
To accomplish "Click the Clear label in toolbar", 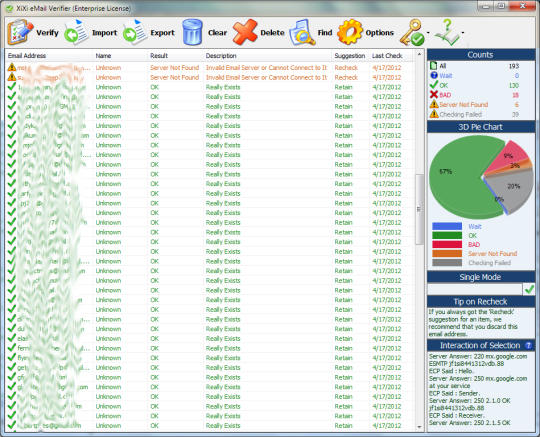I will 217,33.
